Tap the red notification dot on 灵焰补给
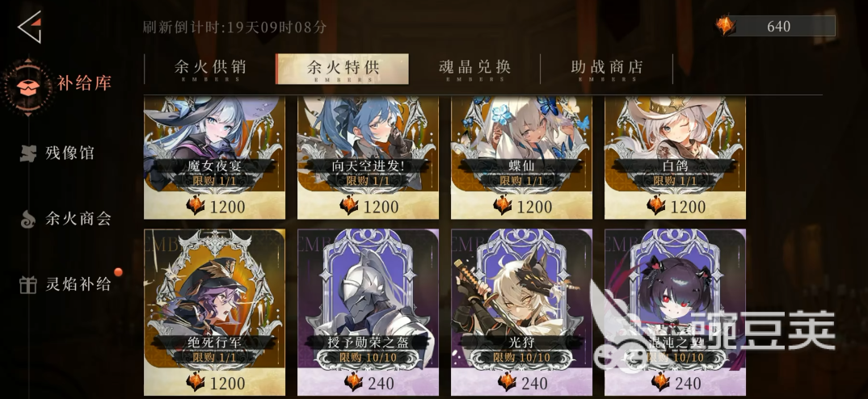The width and height of the screenshot is (868, 399). [x=117, y=271]
